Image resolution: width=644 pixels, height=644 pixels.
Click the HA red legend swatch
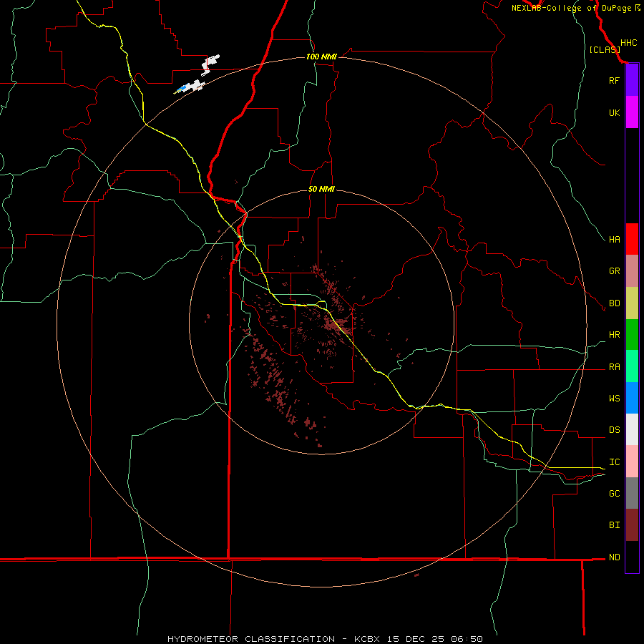click(x=632, y=239)
